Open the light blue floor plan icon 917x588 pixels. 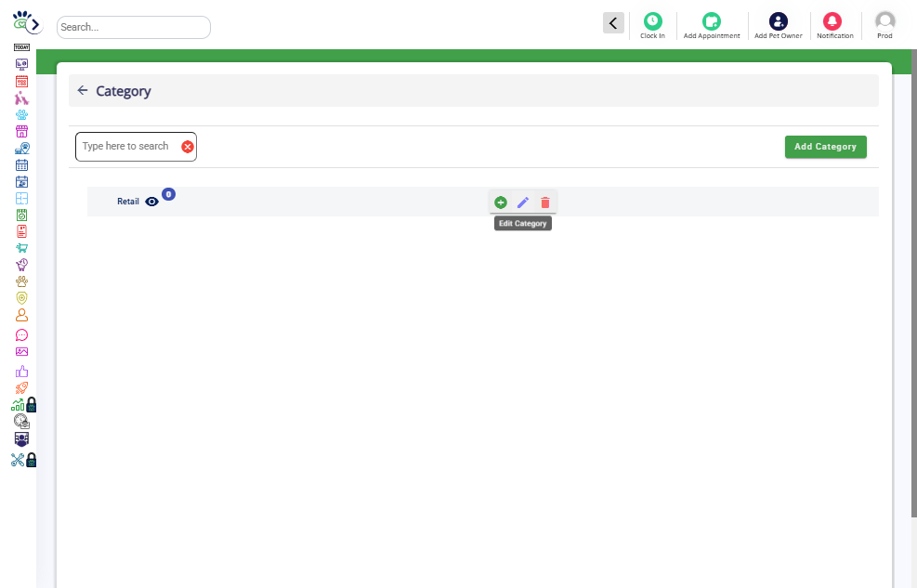point(21,198)
